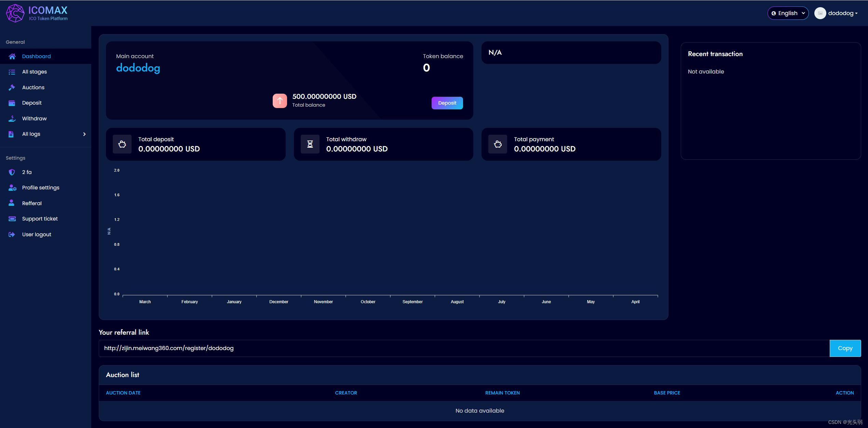
Task: Click the Total withdraw amount value
Action: 357,149
